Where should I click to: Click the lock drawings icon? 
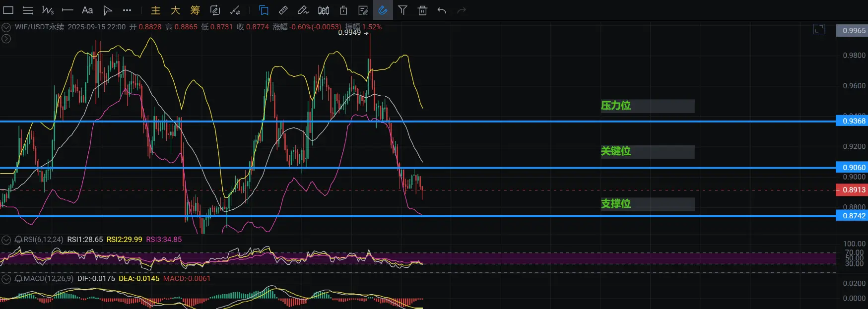[343, 10]
